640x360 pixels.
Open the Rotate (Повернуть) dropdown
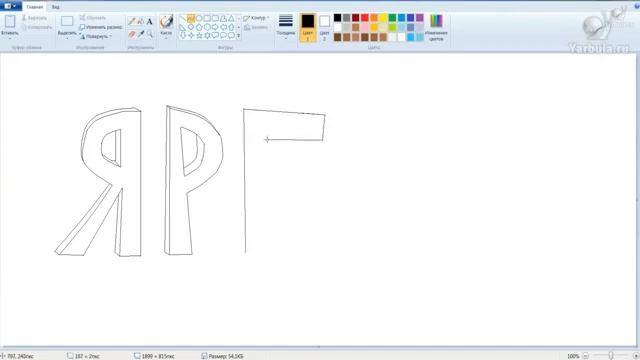point(96,36)
